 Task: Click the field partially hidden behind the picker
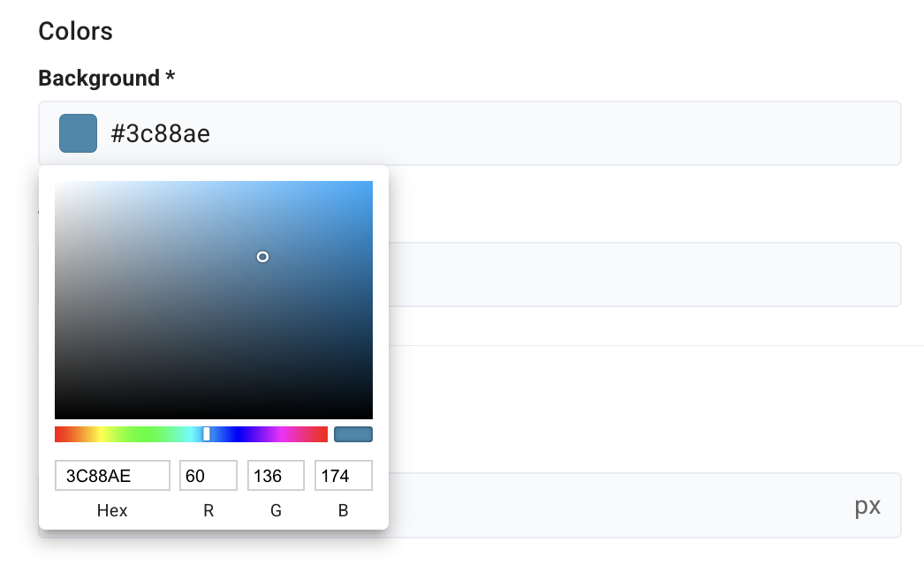pyautogui.click(x=643, y=275)
